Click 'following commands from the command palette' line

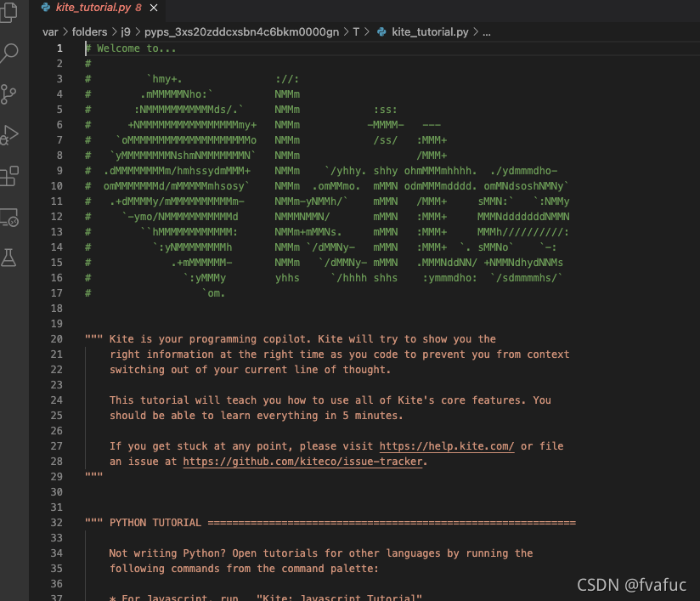(x=244, y=569)
